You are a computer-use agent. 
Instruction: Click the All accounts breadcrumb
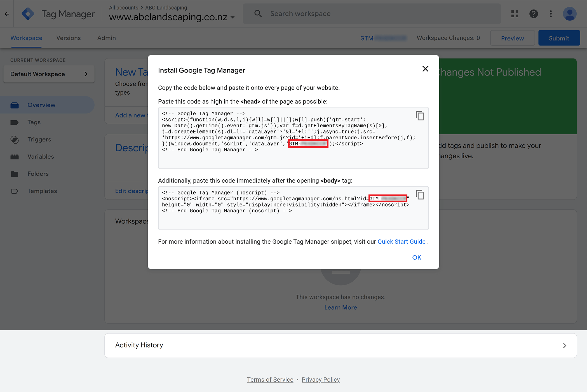pos(124,8)
